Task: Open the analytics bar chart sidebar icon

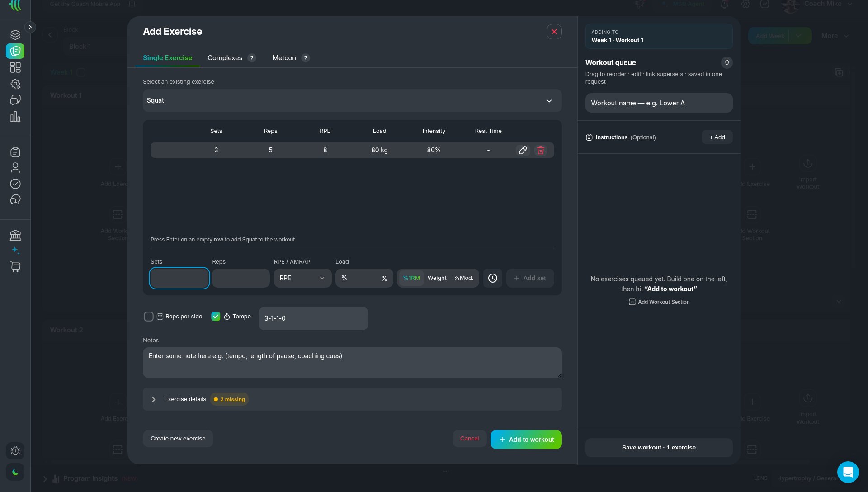Action: click(x=15, y=117)
